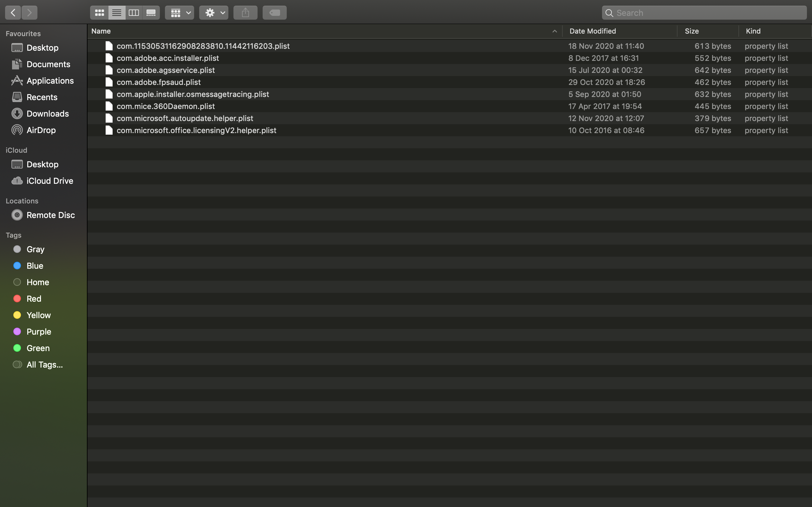Image resolution: width=812 pixels, height=507 pixels.
Task: Click the Edit Tags toolbar icon
Action: click(274, 13)
